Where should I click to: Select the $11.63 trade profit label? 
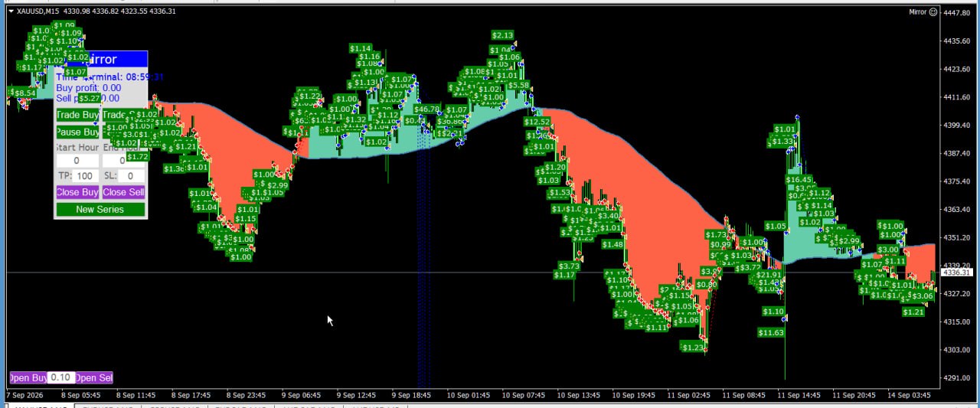(772, 332)
